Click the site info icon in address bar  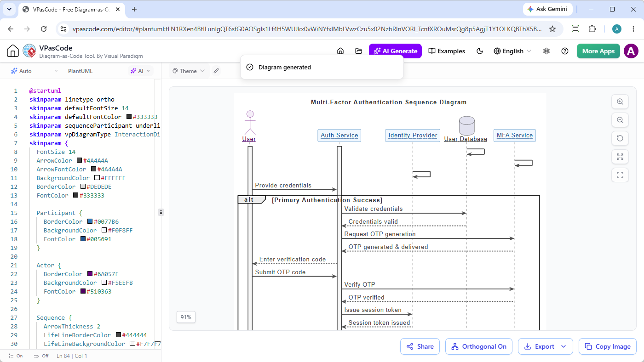[64, 29]
